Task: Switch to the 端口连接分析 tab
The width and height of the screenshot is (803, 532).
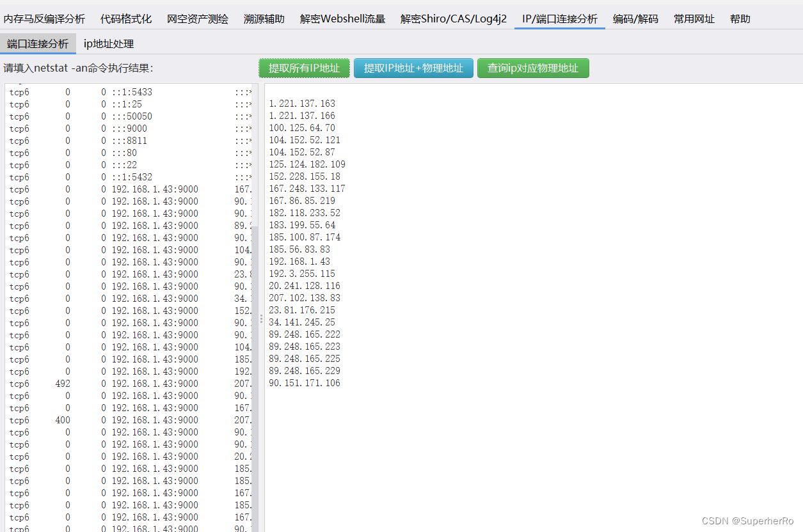Action: click(36, 43)
